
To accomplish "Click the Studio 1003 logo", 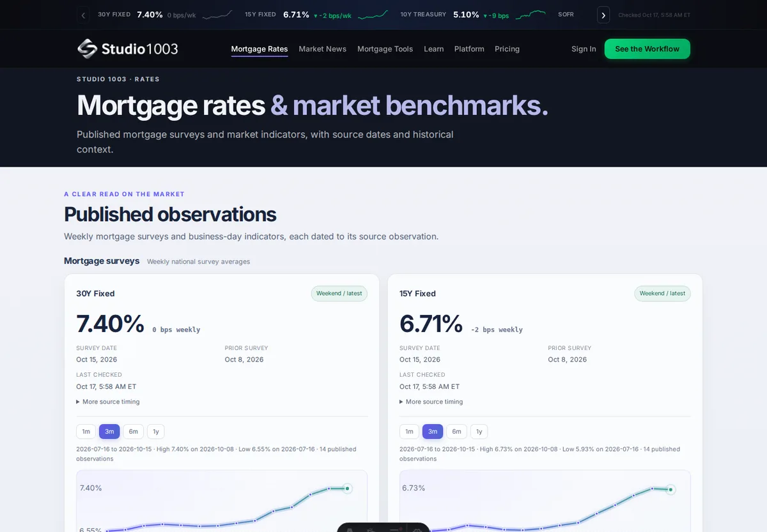I will [x=127, y=49].
